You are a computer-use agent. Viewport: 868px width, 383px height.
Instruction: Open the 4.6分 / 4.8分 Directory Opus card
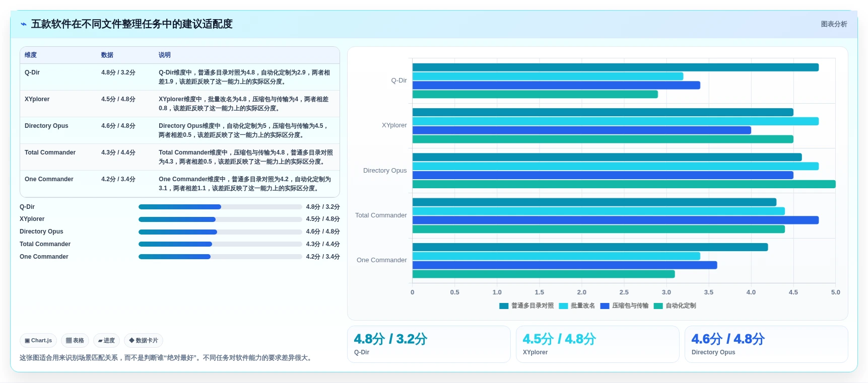[766, 344]
